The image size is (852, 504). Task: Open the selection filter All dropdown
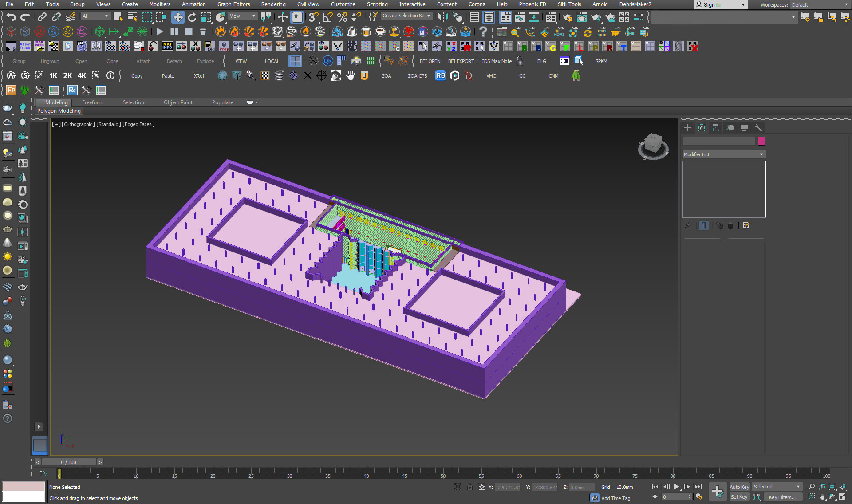pyautogui.click(x=95, y=16)
